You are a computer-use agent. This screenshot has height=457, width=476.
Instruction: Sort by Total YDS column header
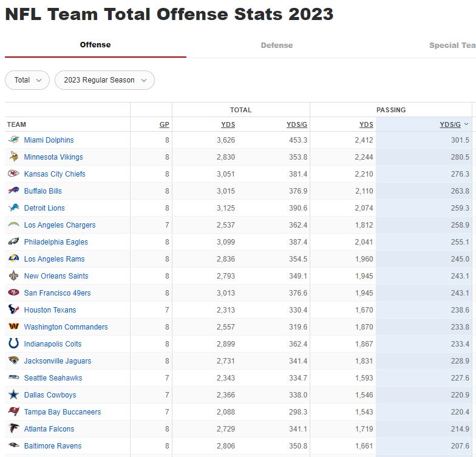point(228,124)
